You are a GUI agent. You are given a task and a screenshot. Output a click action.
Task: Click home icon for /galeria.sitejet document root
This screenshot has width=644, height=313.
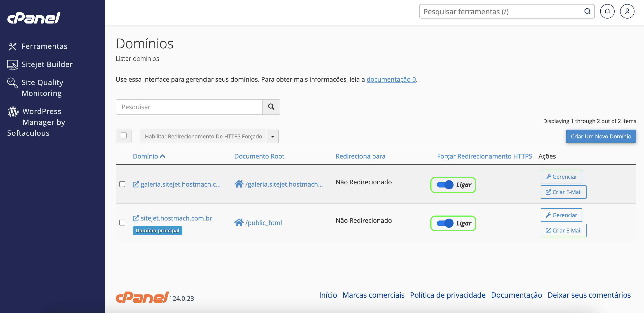pyautogui.click(x=239, y=184)
